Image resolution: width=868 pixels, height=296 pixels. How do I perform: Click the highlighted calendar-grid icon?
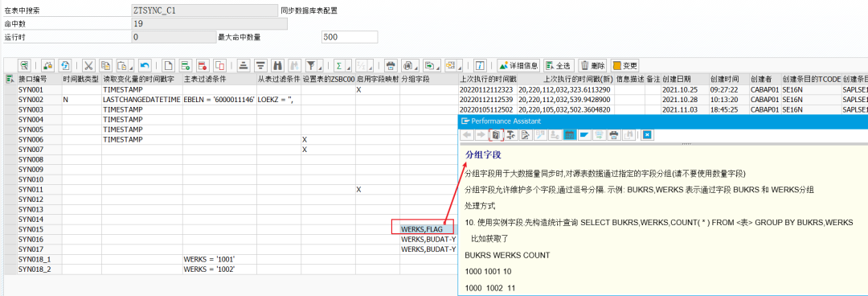click(x=570, y=134)
